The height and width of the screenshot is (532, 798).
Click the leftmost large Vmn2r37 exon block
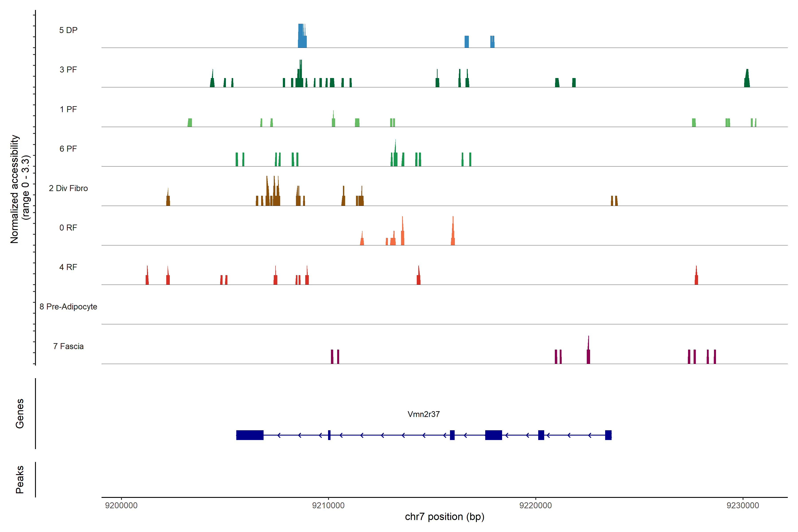[250, 435]
